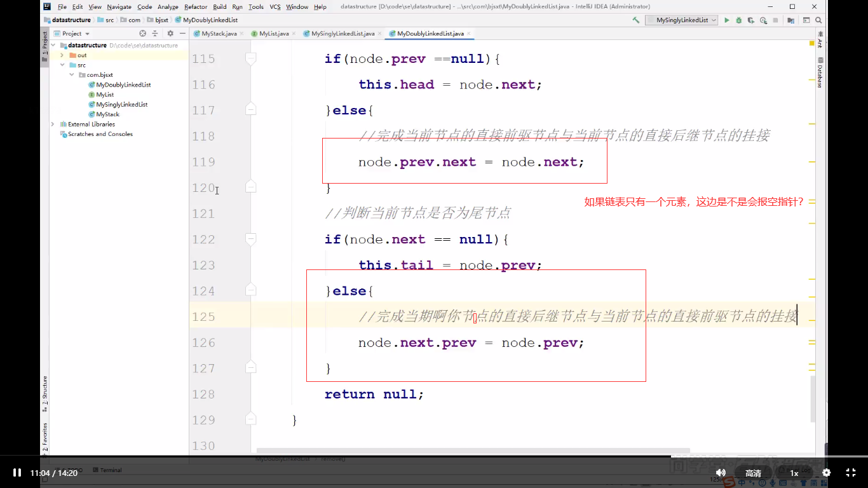The image size is (868, 488).
Task: Click locate file target icon in Project panel
Action: 142,34
